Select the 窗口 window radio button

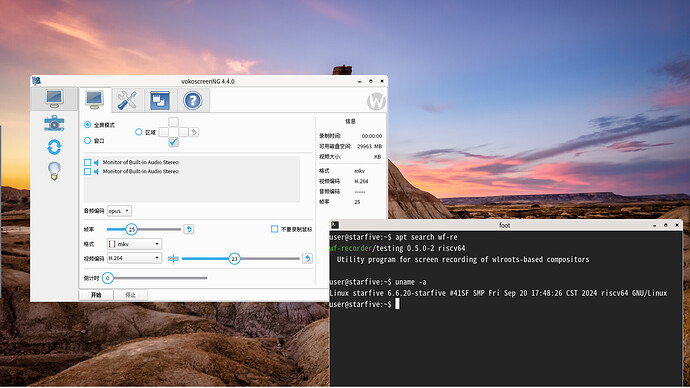[88, 141]
